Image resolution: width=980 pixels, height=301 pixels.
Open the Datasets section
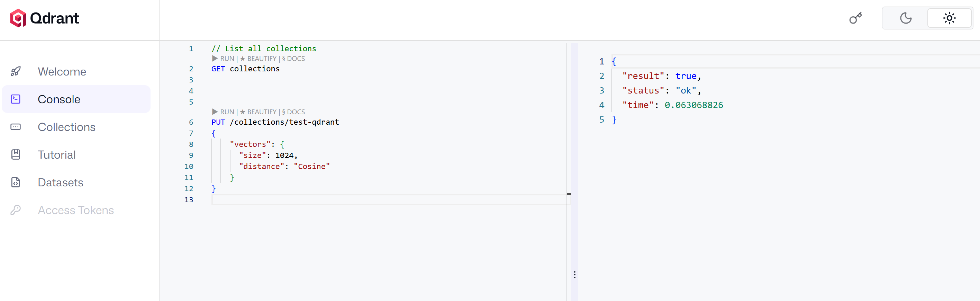click(x=76, y=182)
